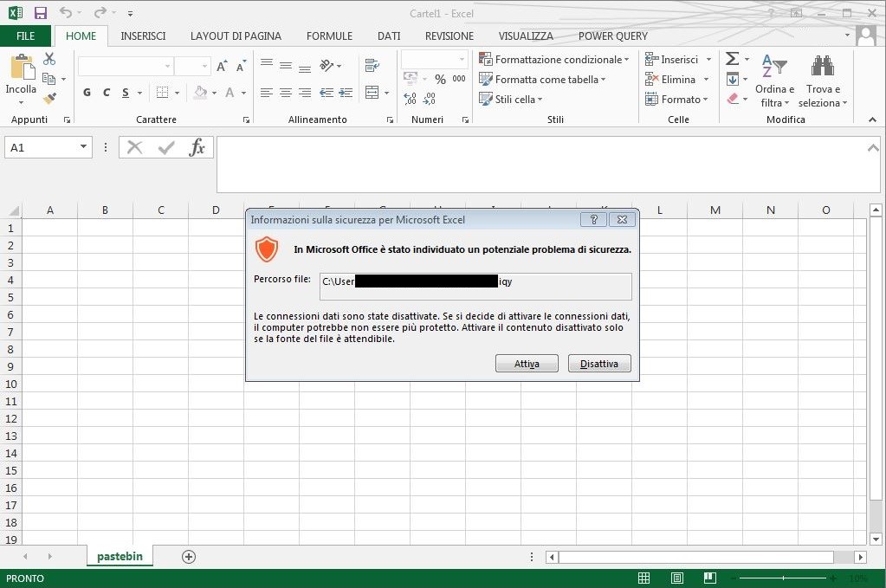This screenshot has height=588, width=886.
Task: Click the Disattiva button in the dialog
Action: point(599,364)
